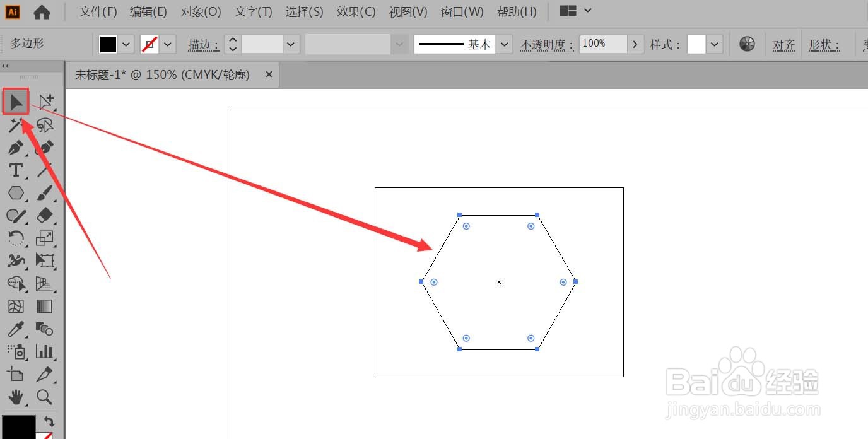Open the graphic style dropdown arrow
The height and width of the screenshot is (439, 868).
point(715,44)
